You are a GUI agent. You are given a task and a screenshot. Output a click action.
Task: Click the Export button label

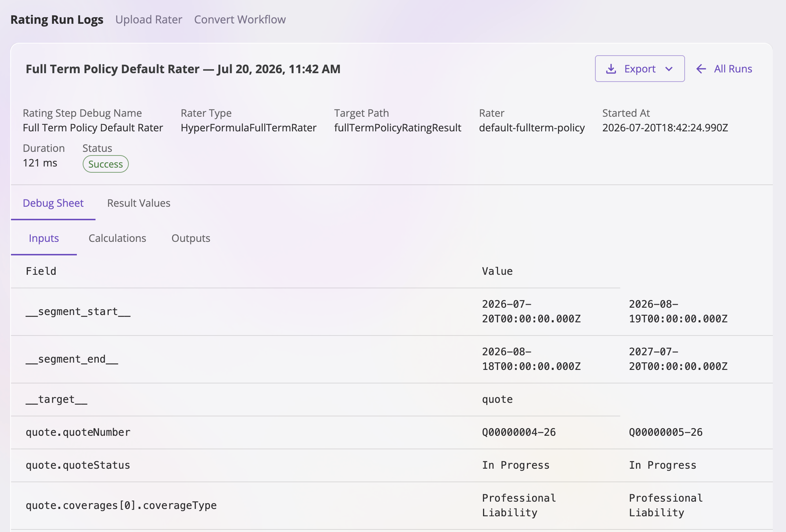pos(640,69)
